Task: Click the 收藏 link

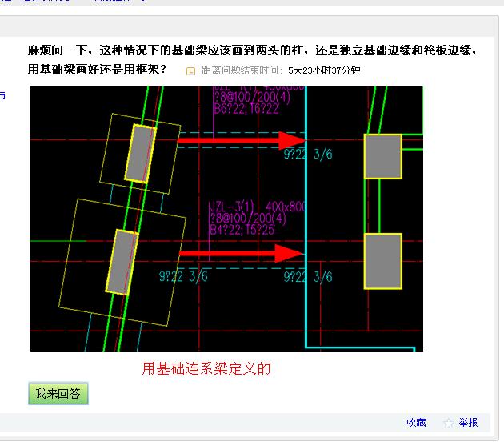Action: (x=416, y=423)
